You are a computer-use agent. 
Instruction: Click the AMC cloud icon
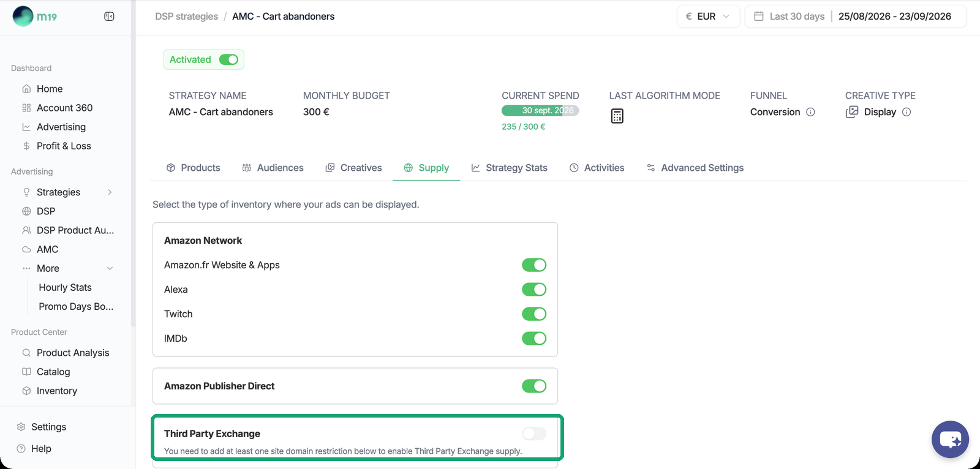(x=26, y=249)
